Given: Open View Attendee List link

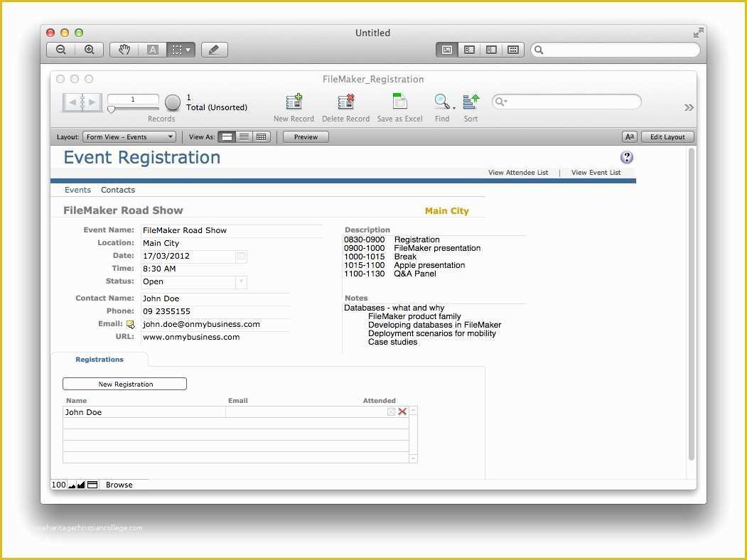Looking at the screenshot, I should [518, 173].
